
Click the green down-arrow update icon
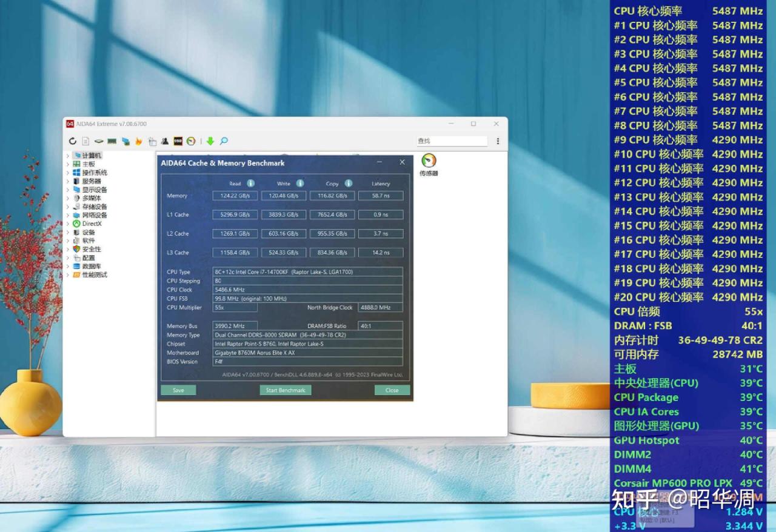pyautogui.click(x=210, y=141)
